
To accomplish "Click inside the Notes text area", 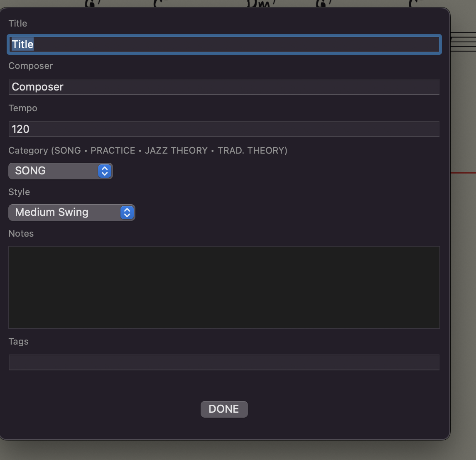I will coord(224,287).
